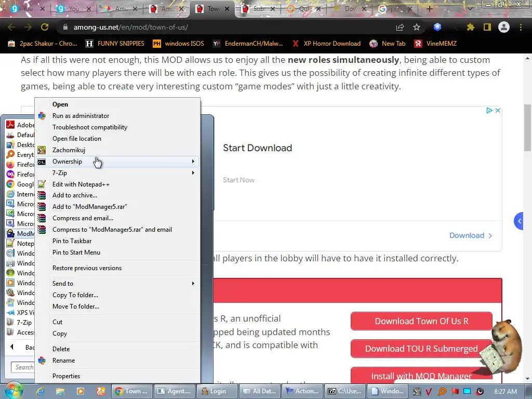Open Chrome's three-dot menu
Image resolution: width=532 pixels, height=399 pixels.
(521, 27)
